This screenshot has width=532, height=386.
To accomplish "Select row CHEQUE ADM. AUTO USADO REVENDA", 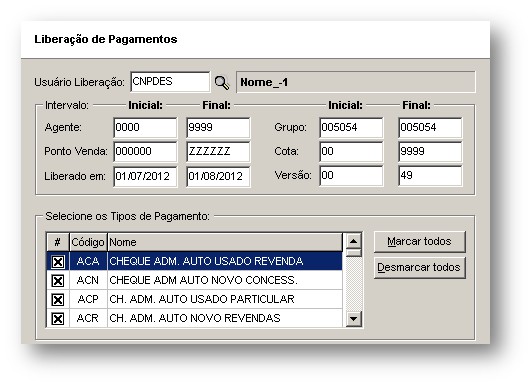I will (x=194, y=261).
